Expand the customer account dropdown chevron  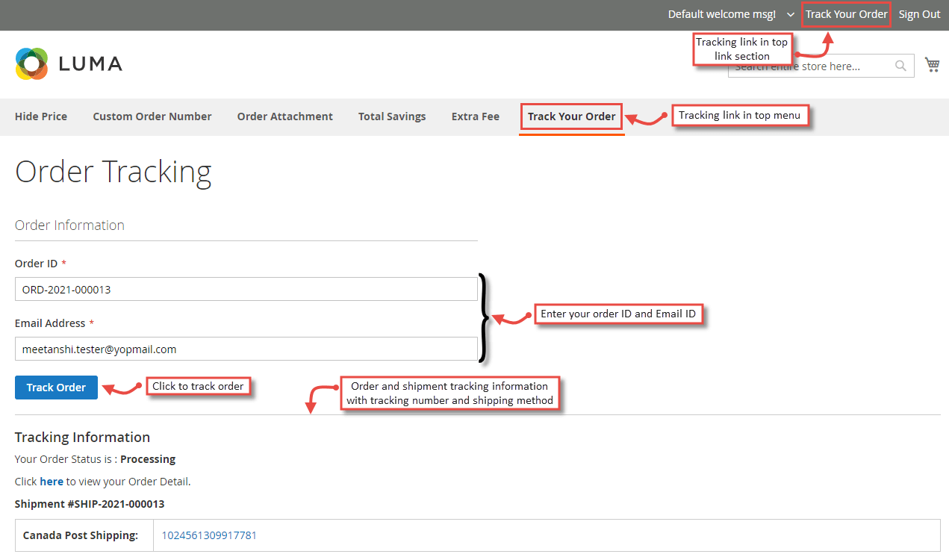pyautogui.click(x=789, y=14)
